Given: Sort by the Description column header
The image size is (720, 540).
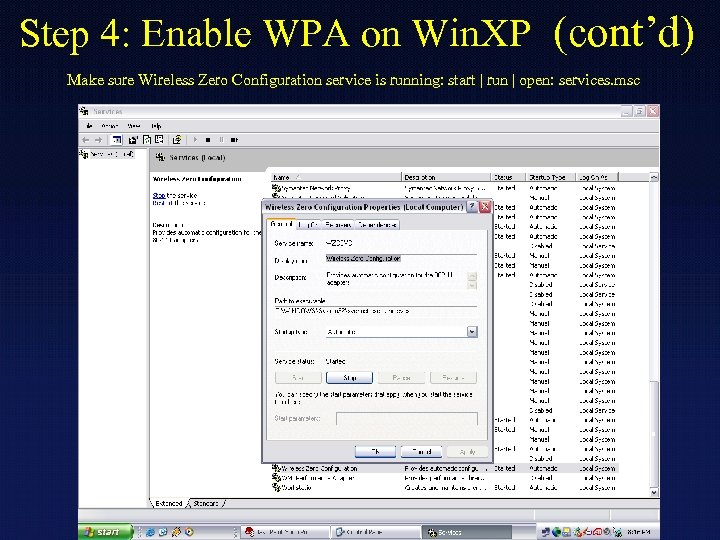Looking at the screenshot, I should [x=446, y=177].
